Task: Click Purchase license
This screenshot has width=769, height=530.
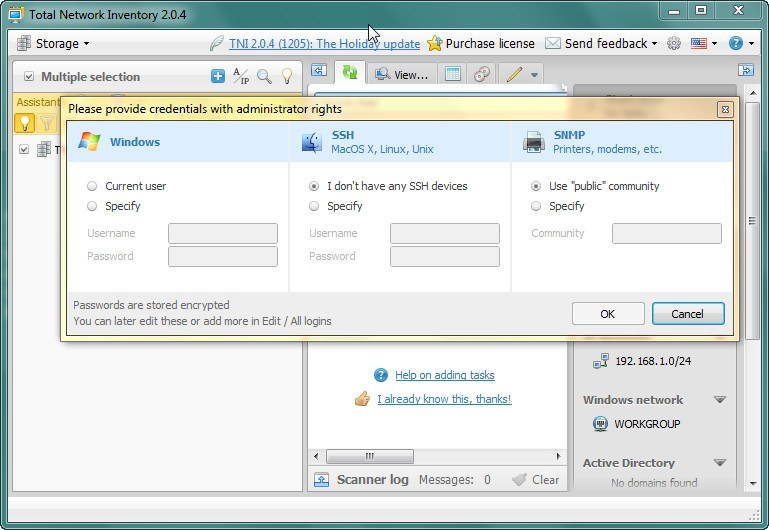Action: coord(481,44)
